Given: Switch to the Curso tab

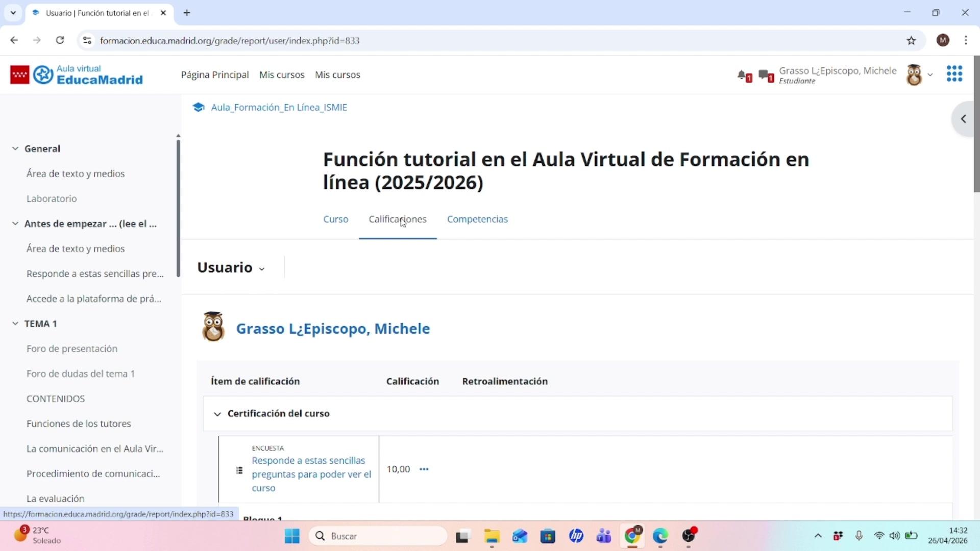Looking at the screenshot, I should [335, 219].
